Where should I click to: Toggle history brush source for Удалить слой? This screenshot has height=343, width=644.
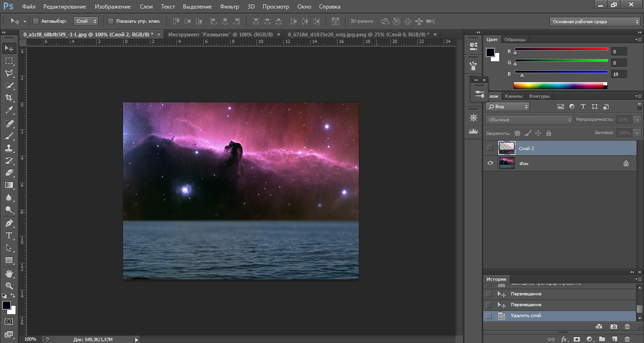489,316
